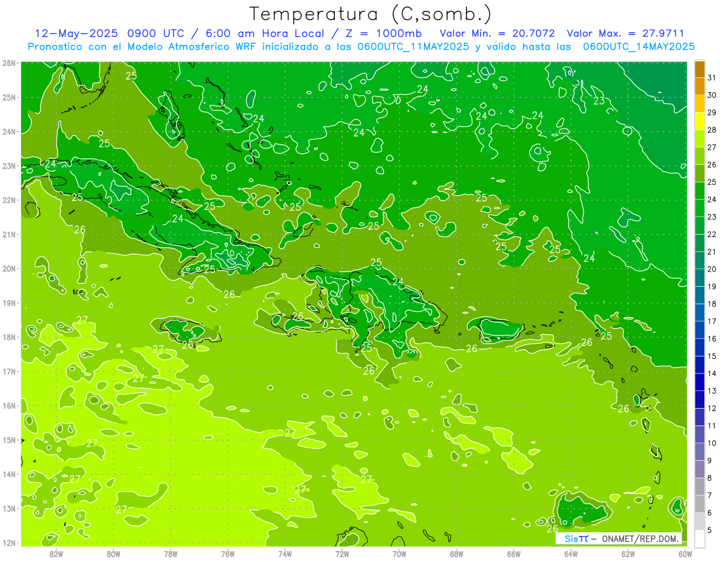Viewport: 728px width, 562px height.
Task: Click the latitude axis label "17N"
Action: pyautogui.click(x=8, y=371)
